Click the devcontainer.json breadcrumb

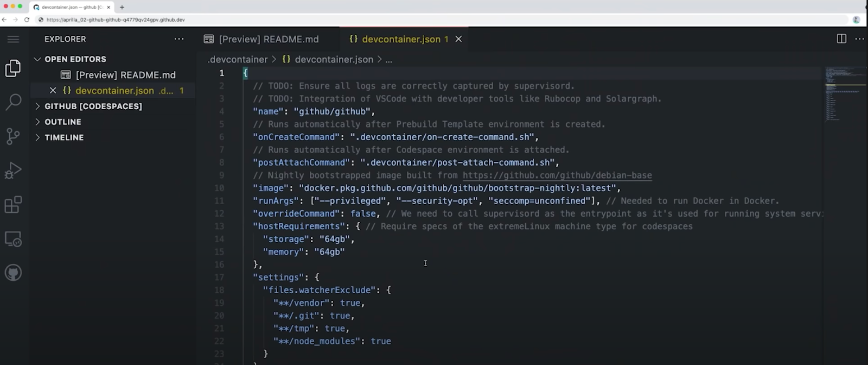tap(334, 60)
